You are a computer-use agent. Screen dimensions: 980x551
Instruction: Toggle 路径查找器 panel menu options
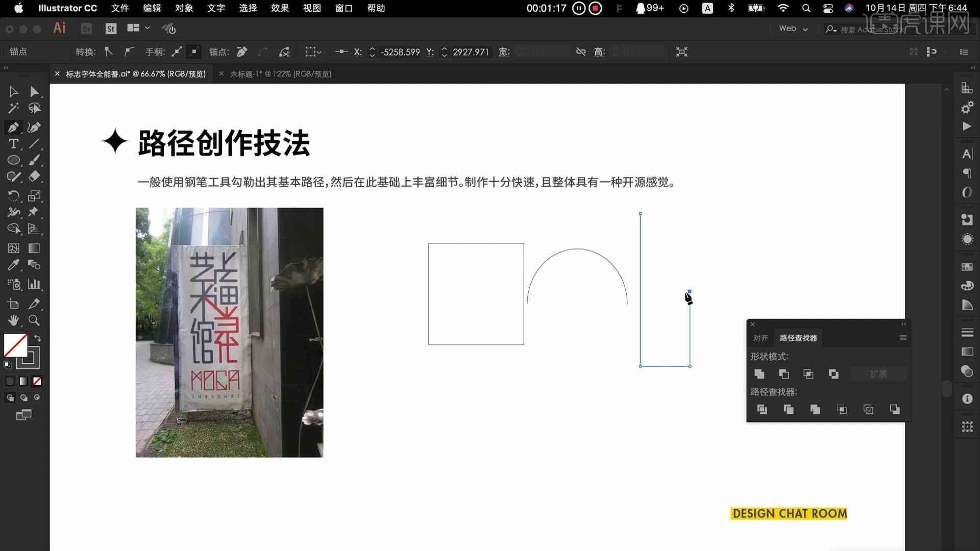[902, 338]
